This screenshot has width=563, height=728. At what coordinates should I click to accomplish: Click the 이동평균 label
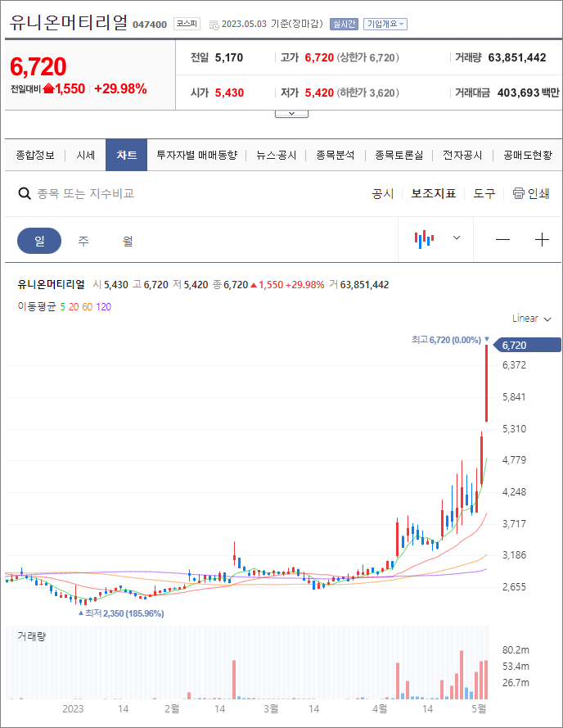37,307
